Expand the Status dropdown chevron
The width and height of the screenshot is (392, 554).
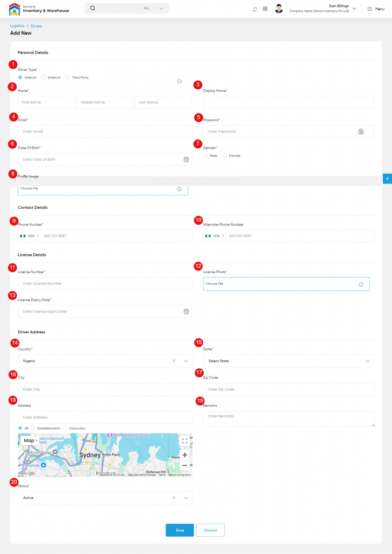pyautogui.click(x=186, y=498)
